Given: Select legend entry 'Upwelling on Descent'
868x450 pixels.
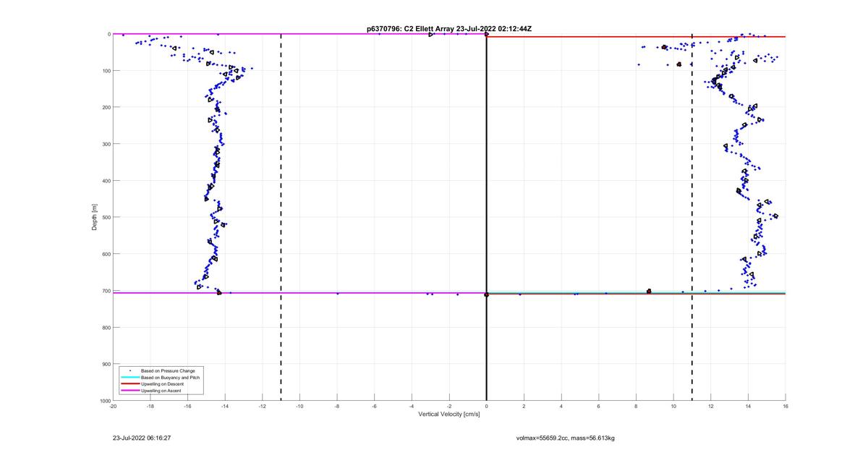Looking at the screenshot, I should point(163,384).
